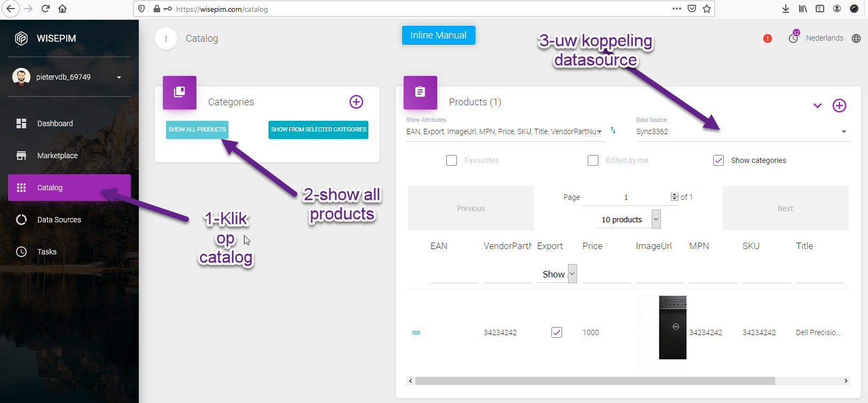This screenshot has height=403, width=868.
Task: Click the red alert notification icon
Action: click(x=768, y=38)
